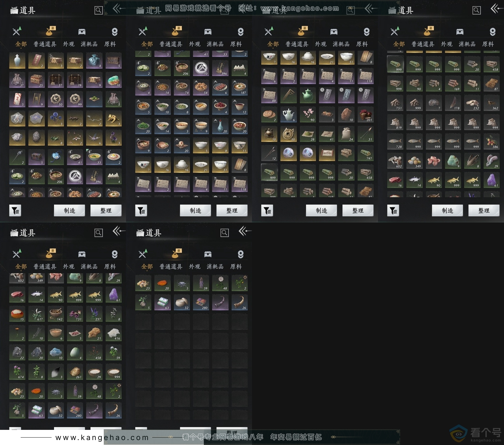Pick the feather with count 178

pos(453,103)
